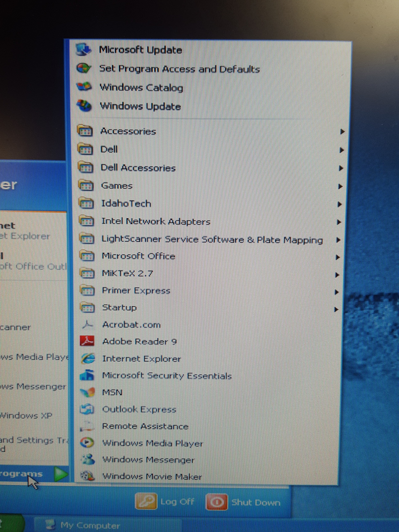Click the Startup folder icon
399x532 pixels.
pyautogui.click(x=87, y=308)
